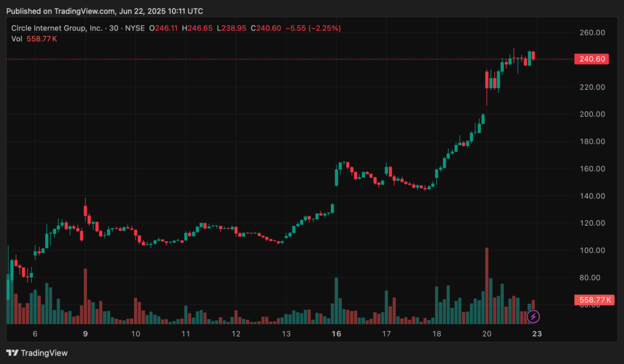Click the purple lightning bolt icon
The height and width of the screenshot is (364, 624).
coord(533,317)
